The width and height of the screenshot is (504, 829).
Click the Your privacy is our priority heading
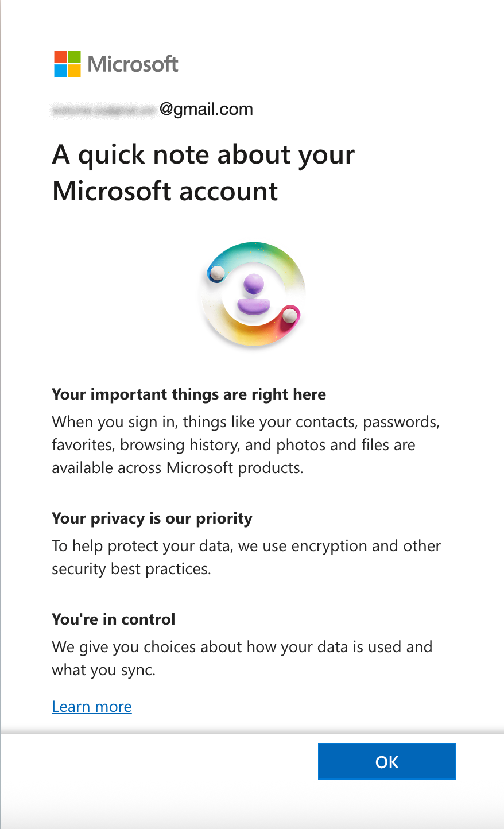pyautogui.click(x=152, y=518)
